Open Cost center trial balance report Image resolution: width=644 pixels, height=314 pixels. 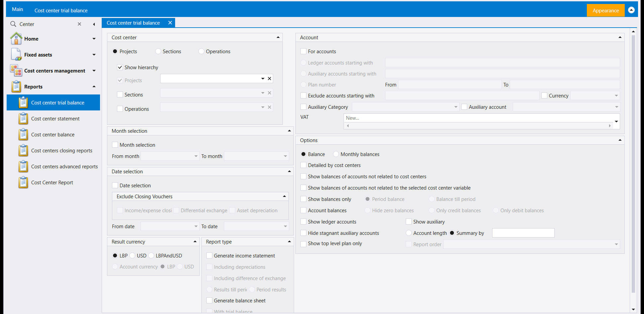click(53, 102)
